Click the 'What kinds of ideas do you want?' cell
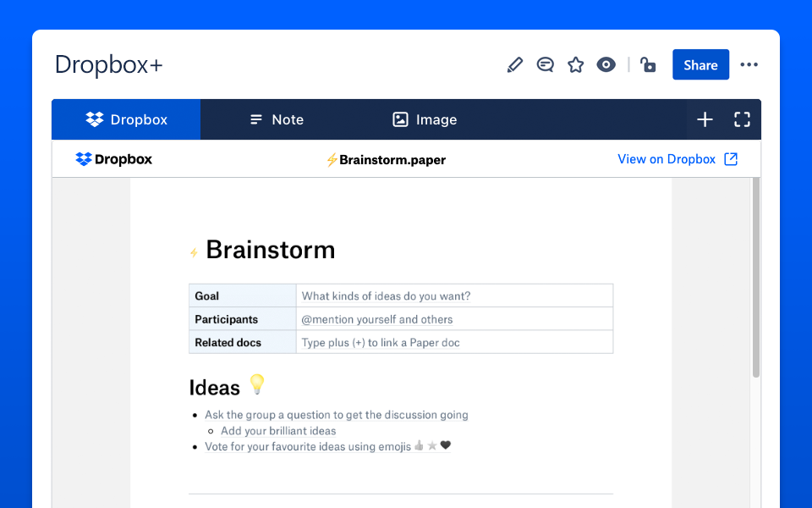 click(454, 295)
